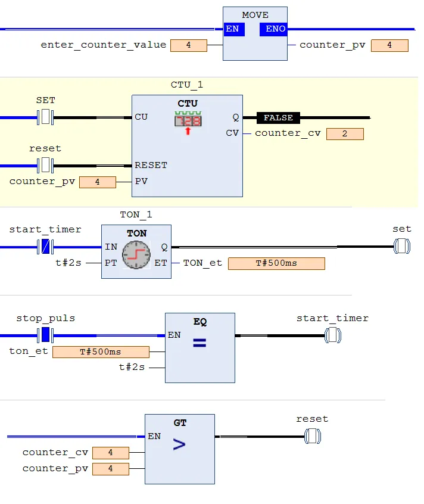Select the start_timer output coil
The image size is (424, 504).
click(x=333, y=335)
